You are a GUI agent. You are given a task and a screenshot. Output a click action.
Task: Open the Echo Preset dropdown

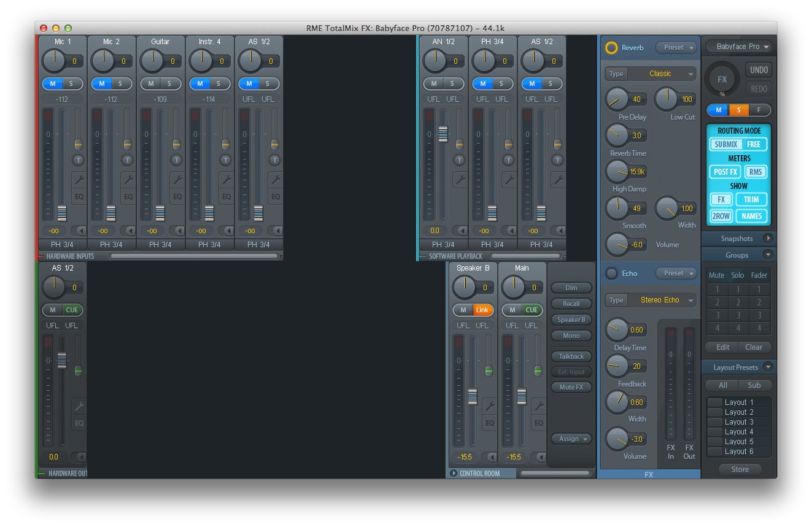point(676,274)
